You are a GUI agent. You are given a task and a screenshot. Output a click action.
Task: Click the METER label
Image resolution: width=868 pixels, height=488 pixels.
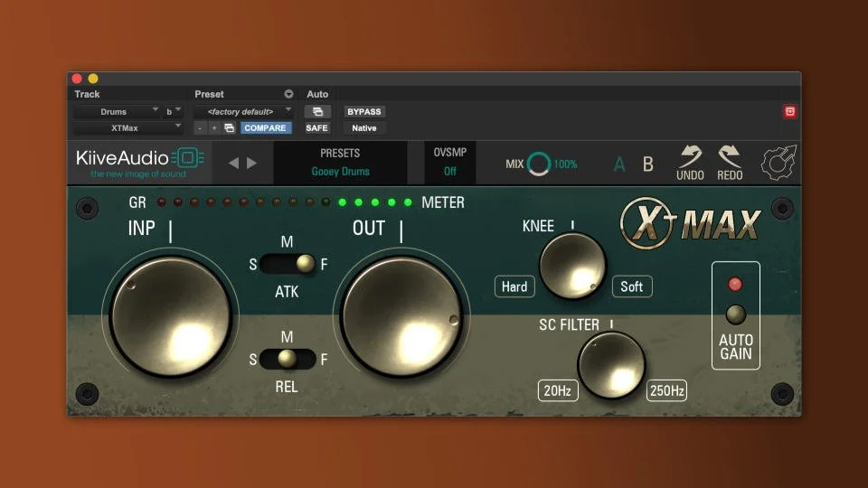click(x=443, y=202)
